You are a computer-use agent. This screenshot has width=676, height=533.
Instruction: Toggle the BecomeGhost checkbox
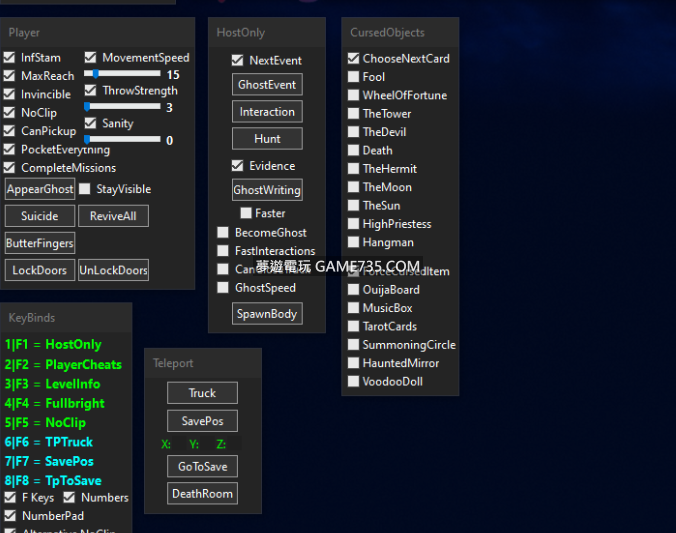223,233
